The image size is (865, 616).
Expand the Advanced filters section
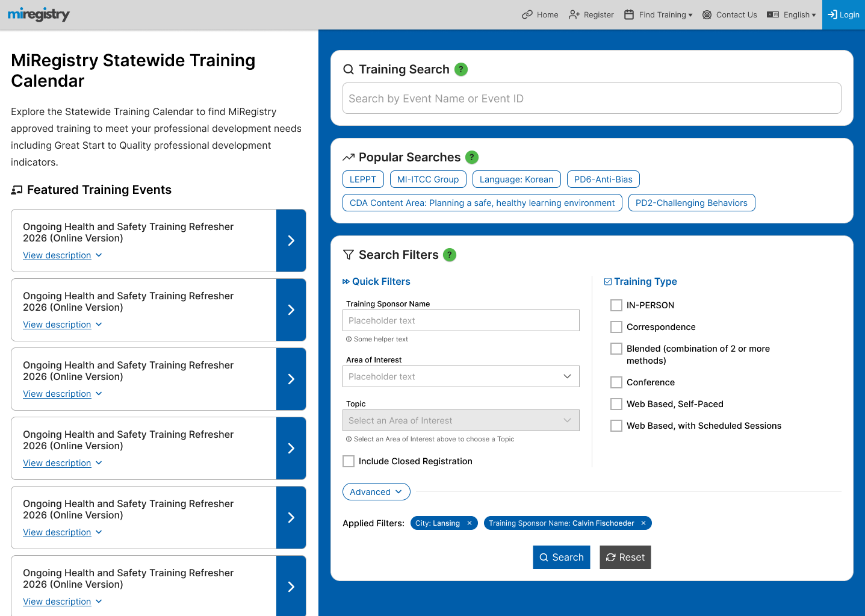click(x=376, y=492)
